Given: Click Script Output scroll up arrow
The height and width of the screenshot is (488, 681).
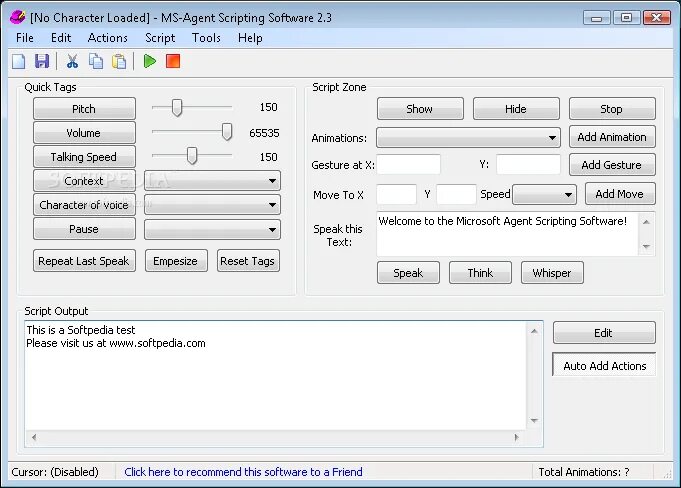Looking at the screenshot, I should point(534,331).
